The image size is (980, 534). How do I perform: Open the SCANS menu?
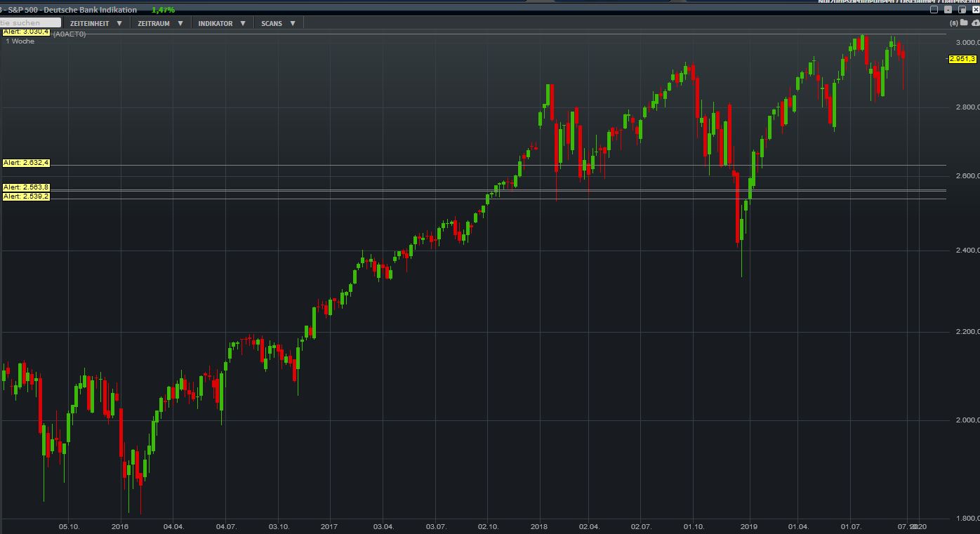click(x=293, y=22)
